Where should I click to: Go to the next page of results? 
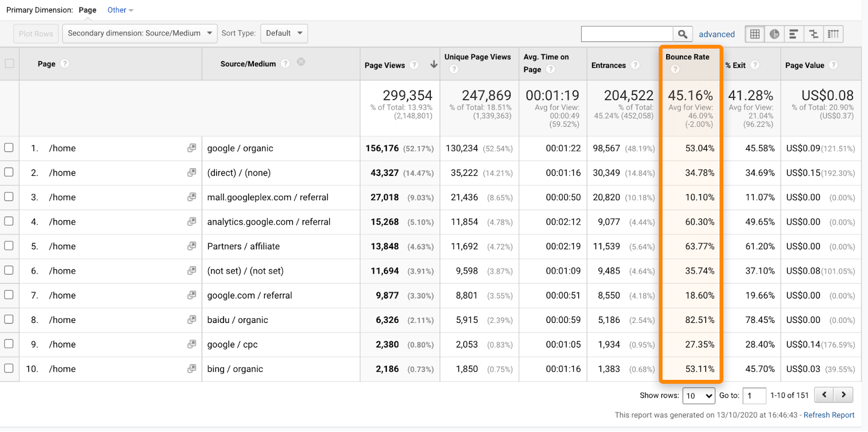click(844, 395)
